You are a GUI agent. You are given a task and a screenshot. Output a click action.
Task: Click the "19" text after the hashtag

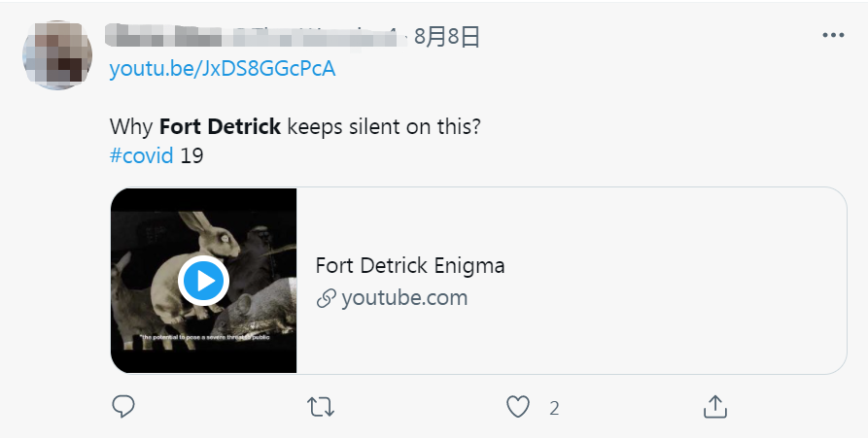coord(191,155)
